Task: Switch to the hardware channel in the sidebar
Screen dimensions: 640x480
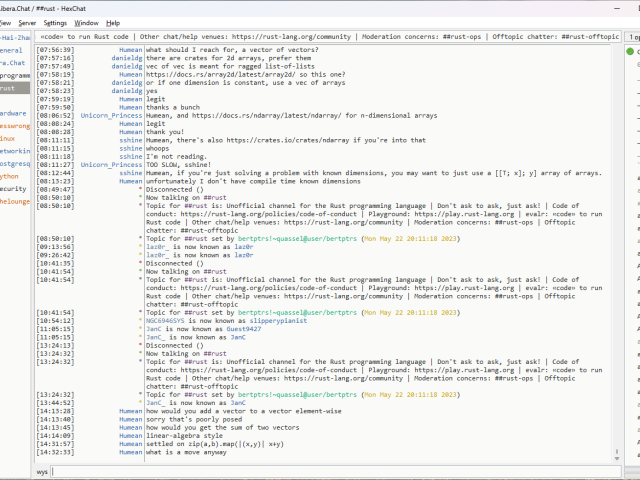Action: 14,113
